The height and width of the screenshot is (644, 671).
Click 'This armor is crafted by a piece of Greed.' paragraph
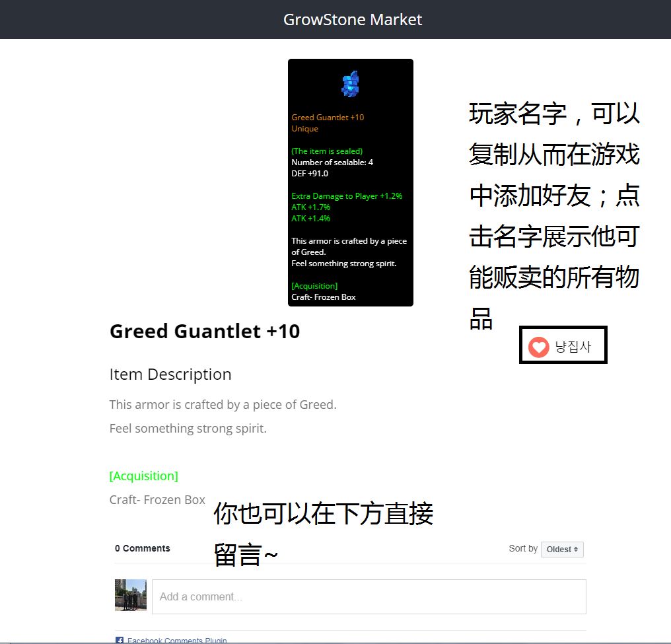(x=223, y=404)
